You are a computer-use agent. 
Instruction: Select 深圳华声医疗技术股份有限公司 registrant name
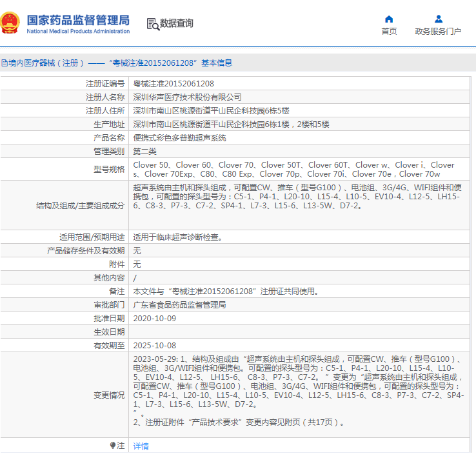click(x=187, y=97)
